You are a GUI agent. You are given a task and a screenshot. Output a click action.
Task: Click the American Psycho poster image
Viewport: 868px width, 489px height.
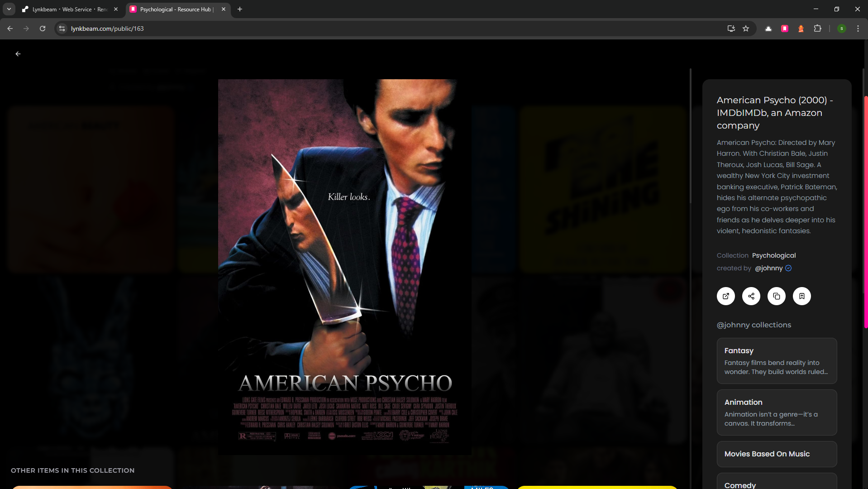click(345, 267)
